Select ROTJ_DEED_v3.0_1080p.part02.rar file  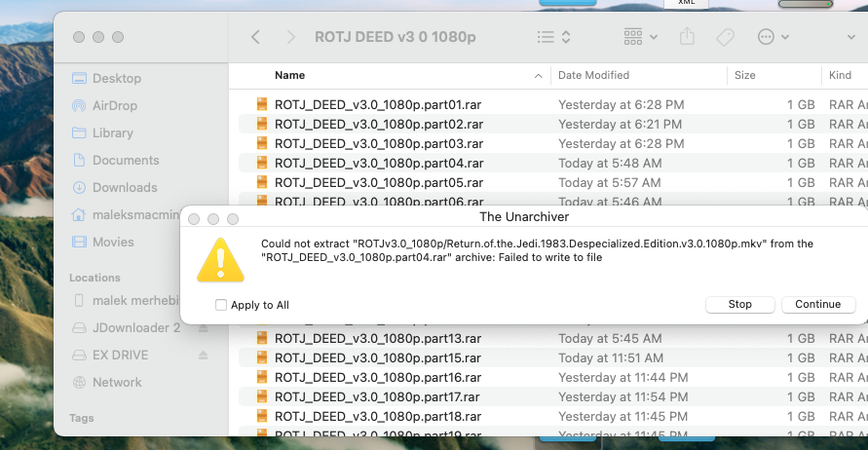[x=379, y=124]
